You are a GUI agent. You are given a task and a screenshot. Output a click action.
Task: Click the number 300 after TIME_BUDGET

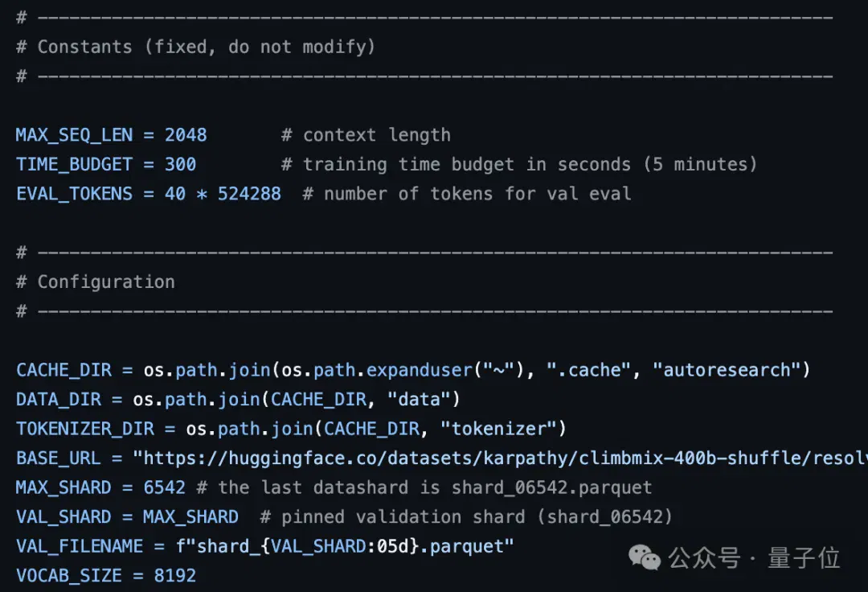point(180,164)
